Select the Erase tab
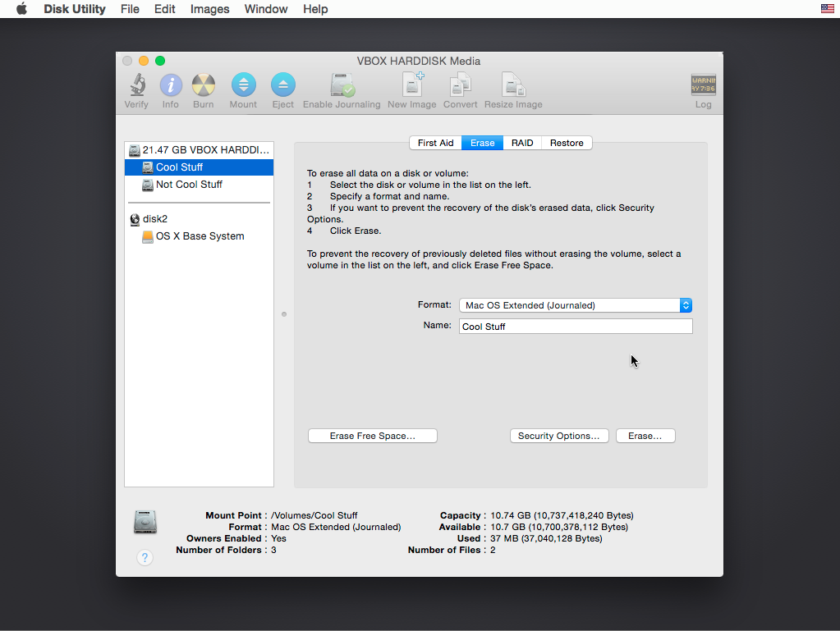 coord(482,143)
